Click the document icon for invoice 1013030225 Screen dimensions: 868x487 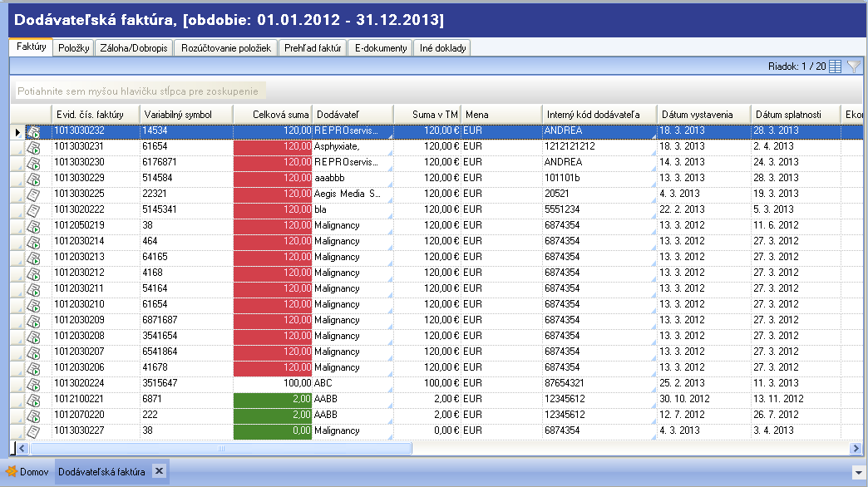pyautogui.click(x=33, y=195)
